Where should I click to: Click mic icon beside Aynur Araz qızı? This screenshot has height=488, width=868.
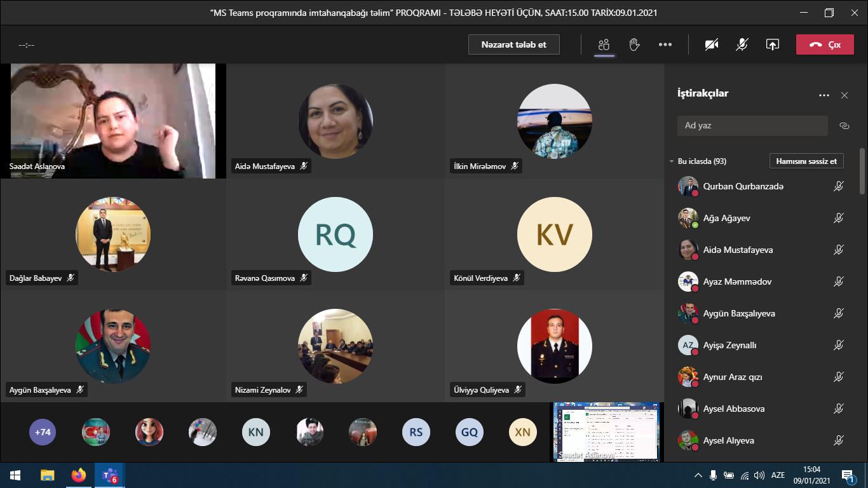coord(839,377)
